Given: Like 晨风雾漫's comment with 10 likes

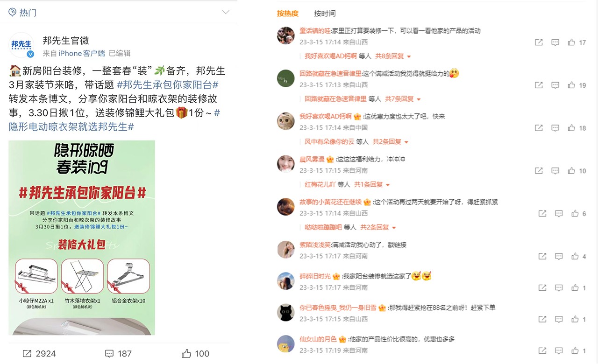Looking at the screenshot, I should pyautogui.click(x=571, y=171).
